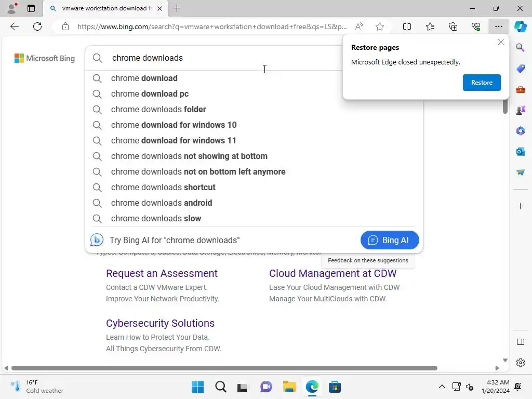
Task: Open sidebar Search icon
Action: 520,47
